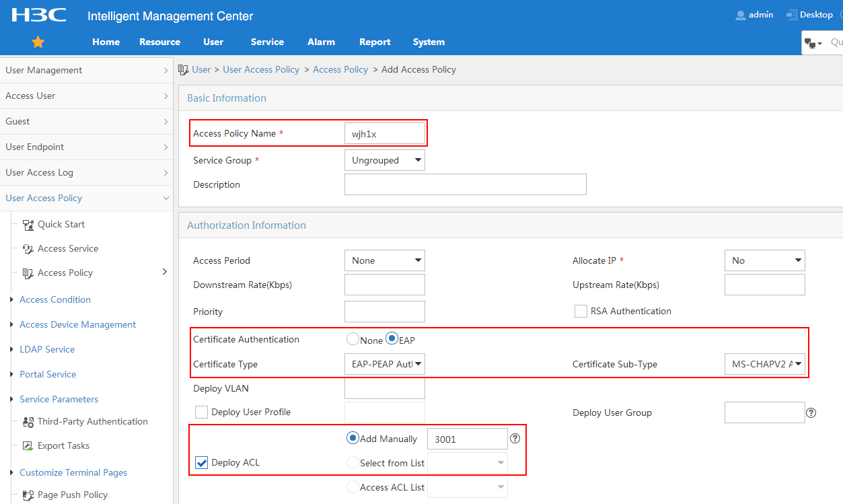Viewport: 843px width, 504px height.
Task: Click Priority input field
Action: pos(385,312)
